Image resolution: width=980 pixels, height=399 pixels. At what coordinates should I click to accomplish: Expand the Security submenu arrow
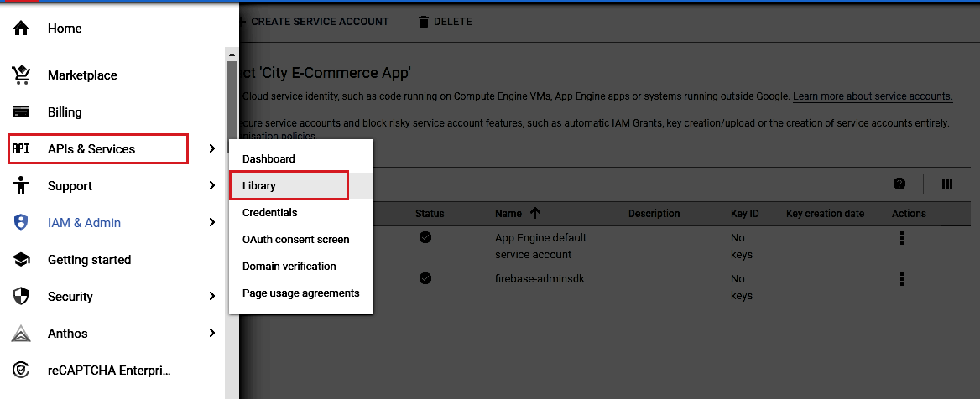(212, 296)
